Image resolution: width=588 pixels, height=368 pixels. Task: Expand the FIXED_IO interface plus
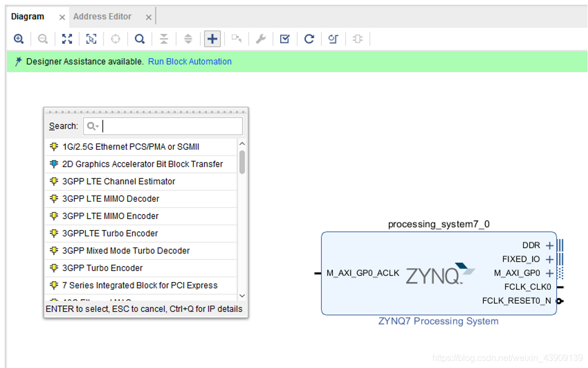coord(549,259)
